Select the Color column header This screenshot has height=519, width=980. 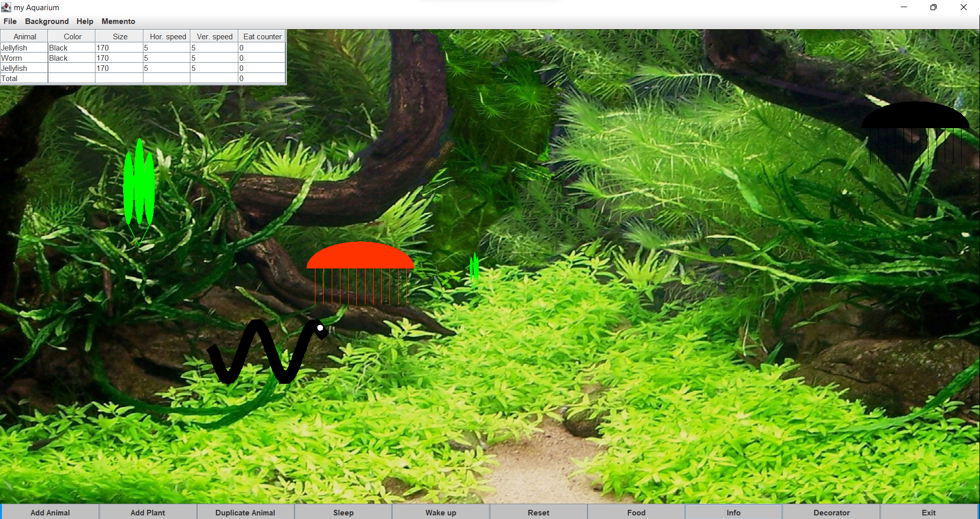coord(72,36)
